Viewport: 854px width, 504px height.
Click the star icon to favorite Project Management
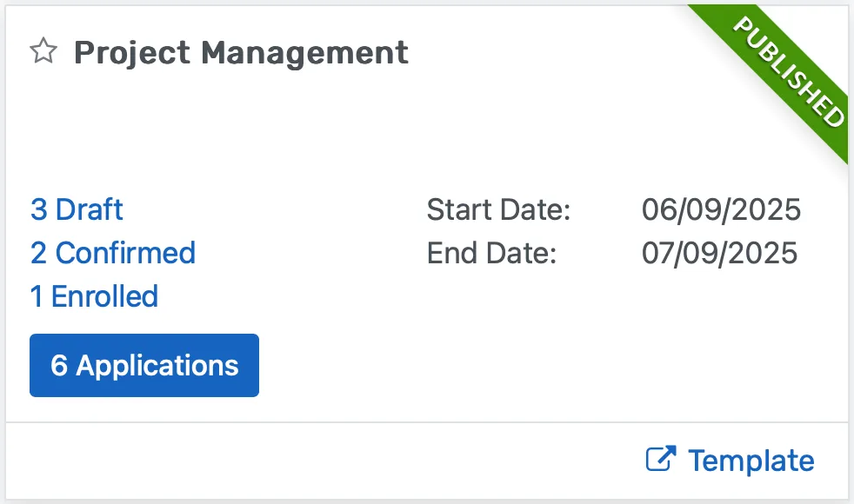(x=42, y=52)
